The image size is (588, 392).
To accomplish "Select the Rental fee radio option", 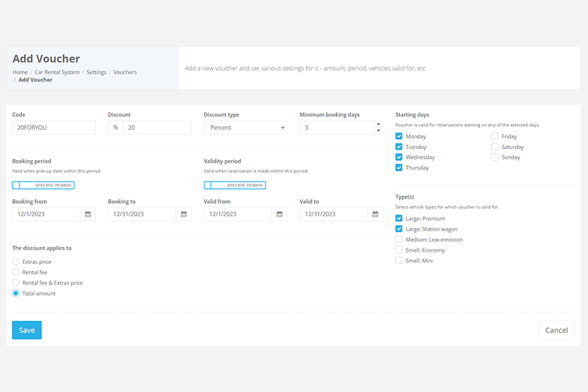I will (x=16, y=272).
